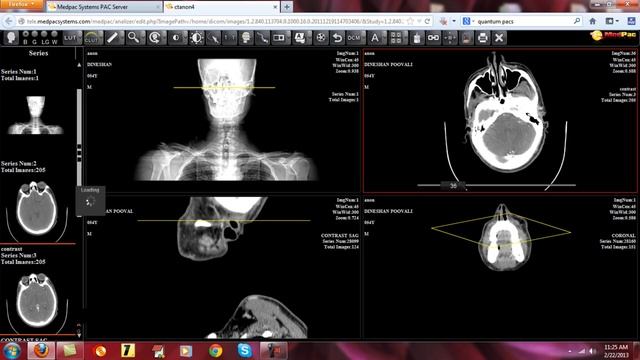
Task: Click the film reel cine icon
Action: click(x=321, y=38)
